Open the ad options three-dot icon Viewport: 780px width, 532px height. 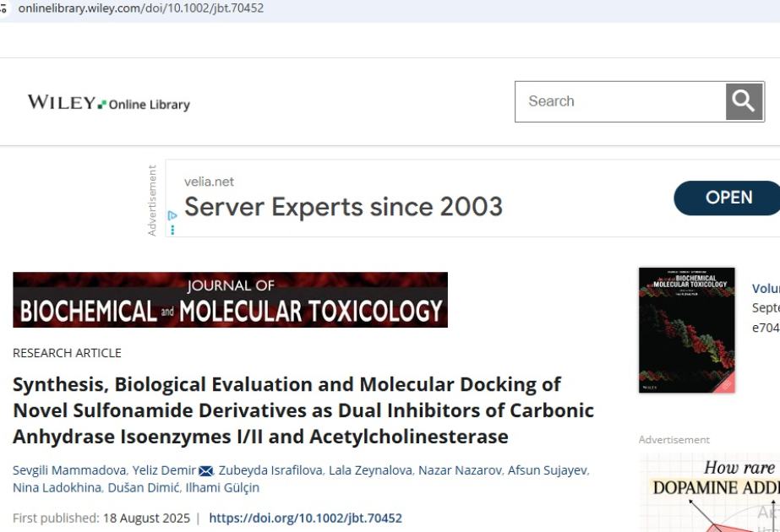(172, 230)
